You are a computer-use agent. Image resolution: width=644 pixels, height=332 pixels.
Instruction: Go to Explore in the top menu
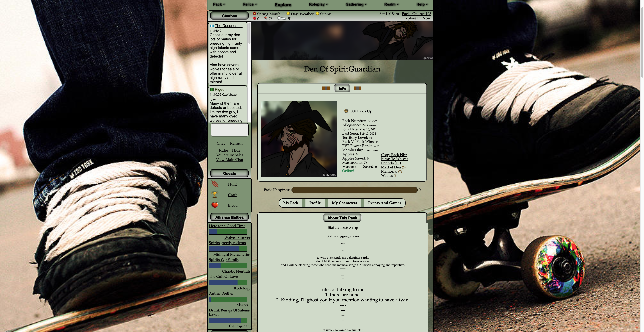(x=283, y=5)
